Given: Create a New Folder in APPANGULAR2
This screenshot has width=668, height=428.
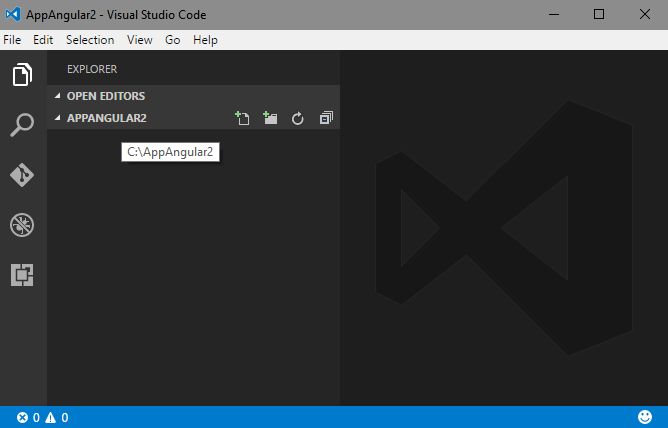Looking at the screenshot, I should point(270,118).
